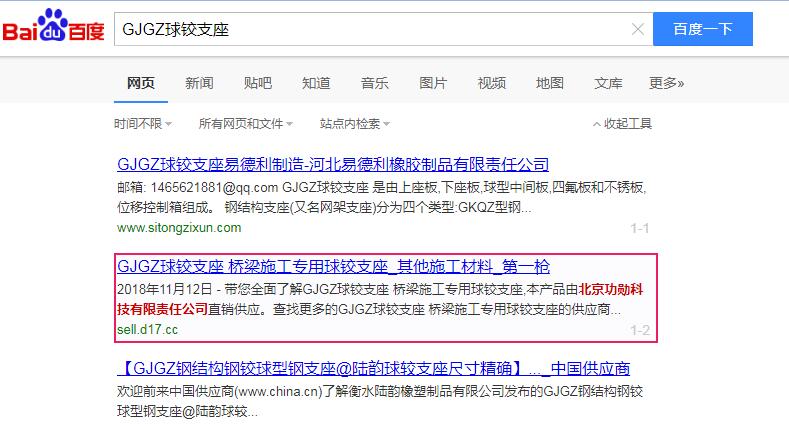Image resolution: width=789 pixels, height=425 pixels.
Task: Expand the 更多» menu
Action: 666,83
